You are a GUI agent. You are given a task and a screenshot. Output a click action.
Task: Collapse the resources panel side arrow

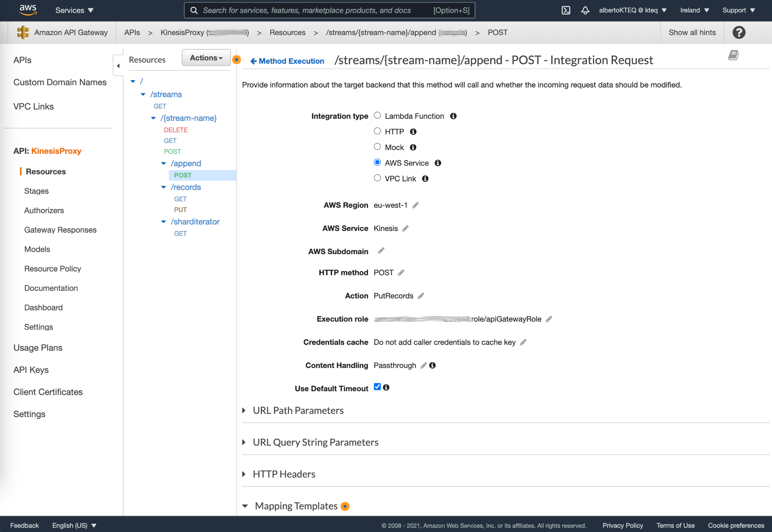[x=118, y=66]
